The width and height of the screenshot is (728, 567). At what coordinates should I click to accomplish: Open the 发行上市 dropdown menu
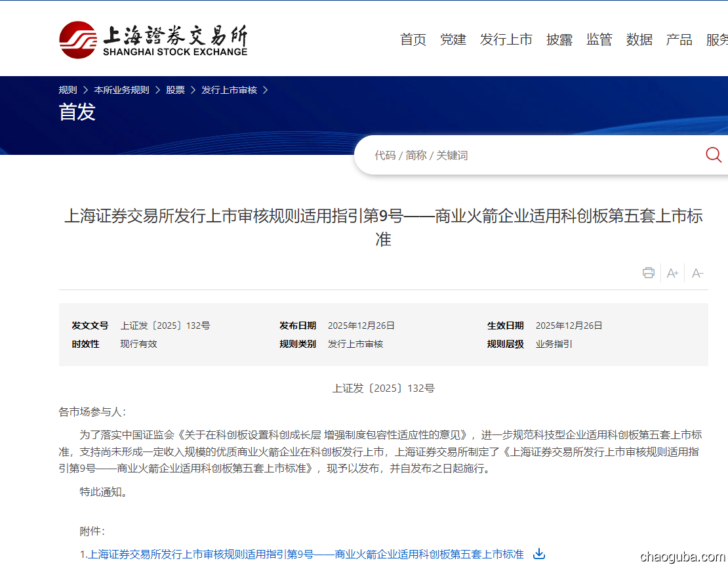click(506, 39)
